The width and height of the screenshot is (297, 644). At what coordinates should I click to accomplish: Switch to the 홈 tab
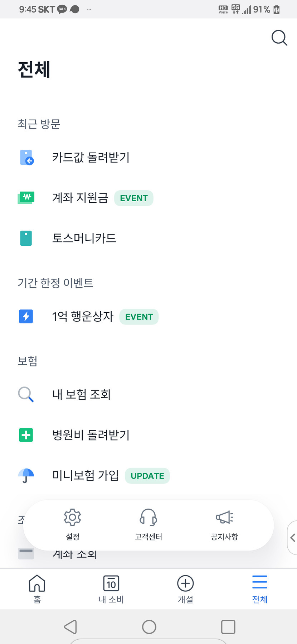(x=37, y=589)
